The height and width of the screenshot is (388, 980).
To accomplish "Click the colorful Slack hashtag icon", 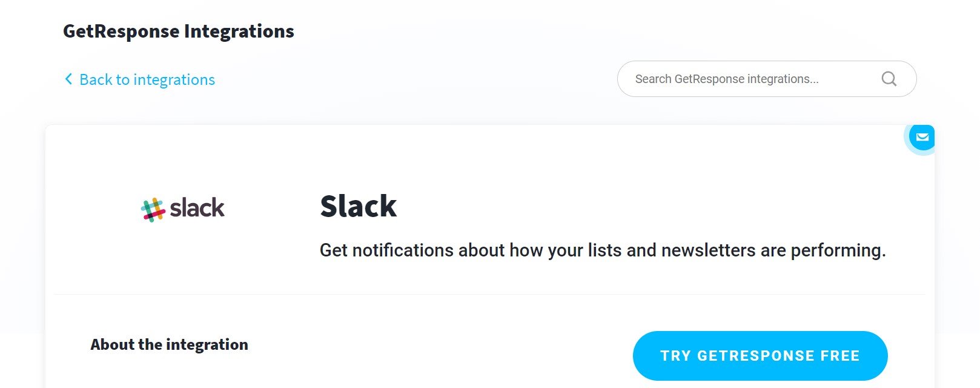I will coord(153,210).
